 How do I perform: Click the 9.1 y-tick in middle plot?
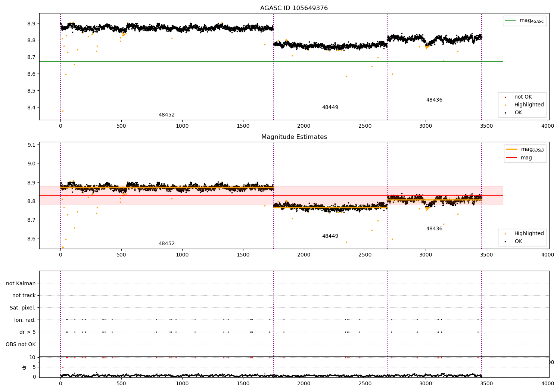pyautogui.click(x=31, y=145)
